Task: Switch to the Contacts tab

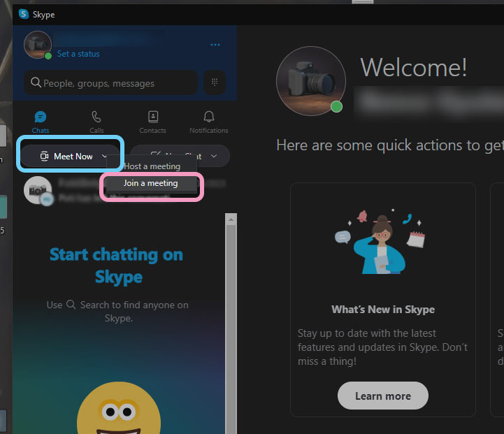Action: tap(152, 122)
